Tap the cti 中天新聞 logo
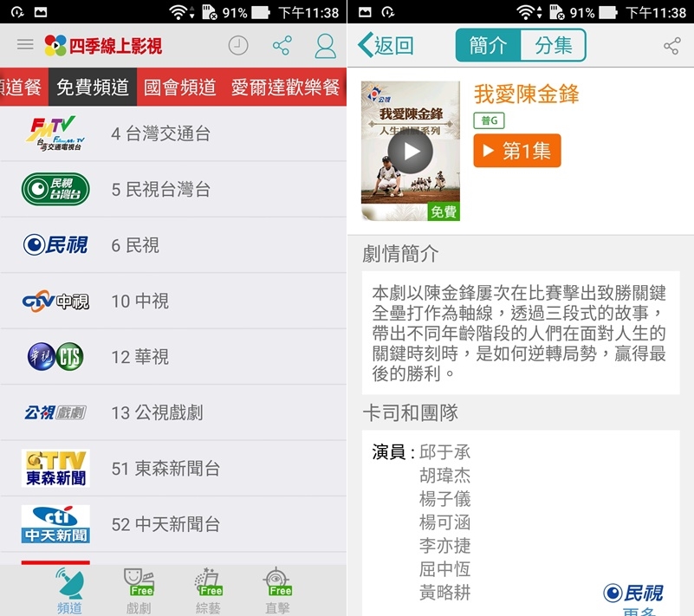The height and width of the screenshot is (616, 694). point(55,524)
